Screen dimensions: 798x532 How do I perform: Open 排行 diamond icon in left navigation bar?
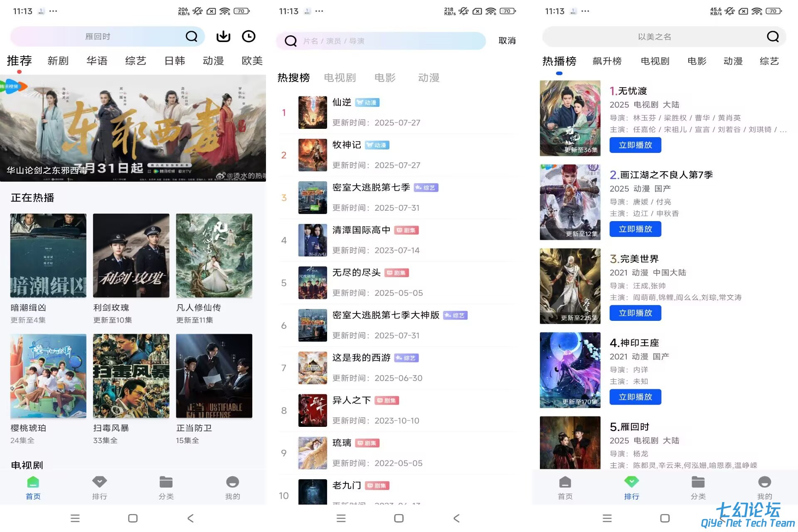[x=99, y=482]
